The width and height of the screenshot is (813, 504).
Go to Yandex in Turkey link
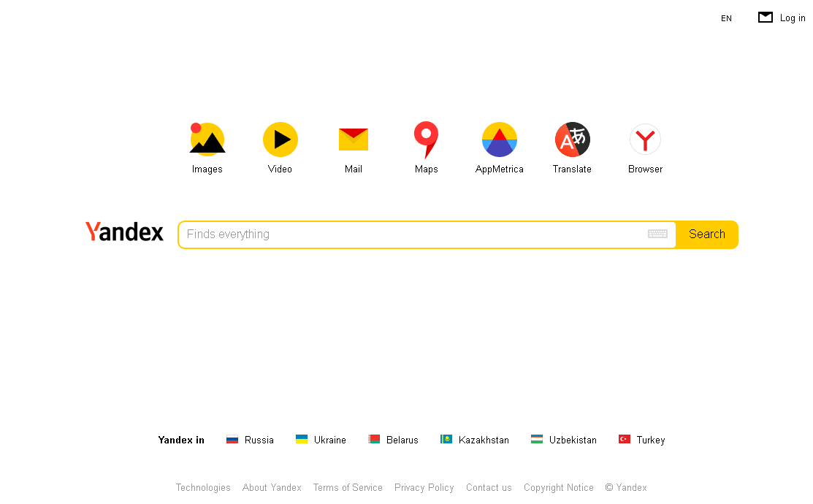point(651,440)
